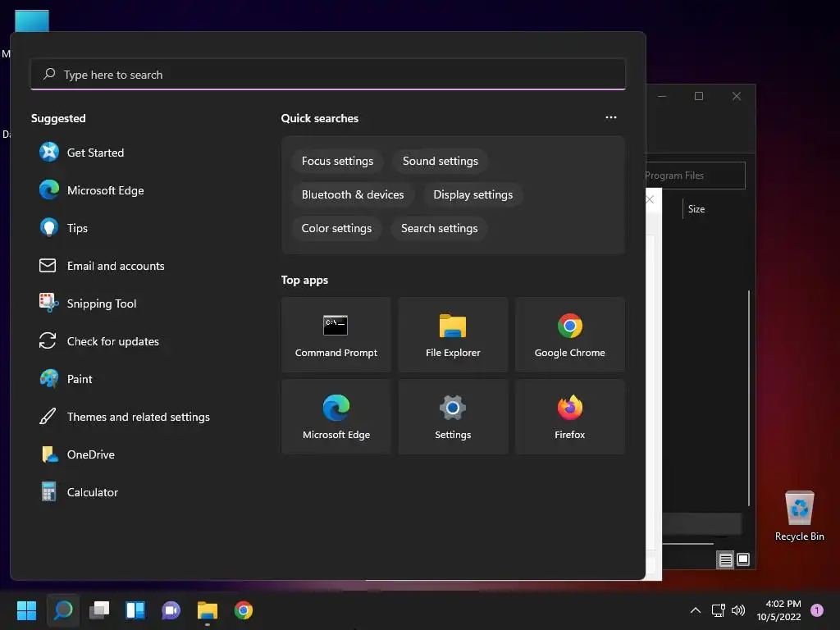Click the Size column header in Explorer
The image size is (840, 630).
(x=696, y=209)
